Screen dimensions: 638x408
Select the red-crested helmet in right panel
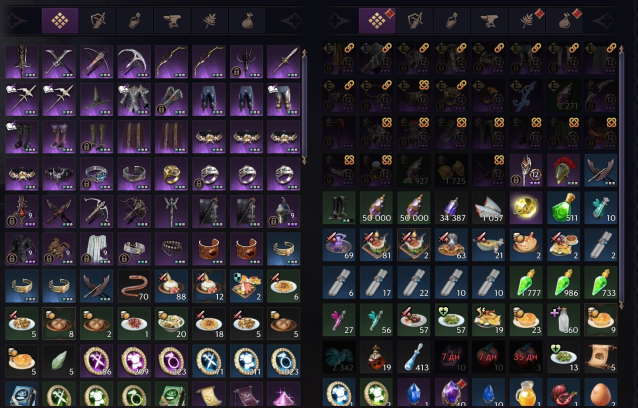click(x=563, y=170)
